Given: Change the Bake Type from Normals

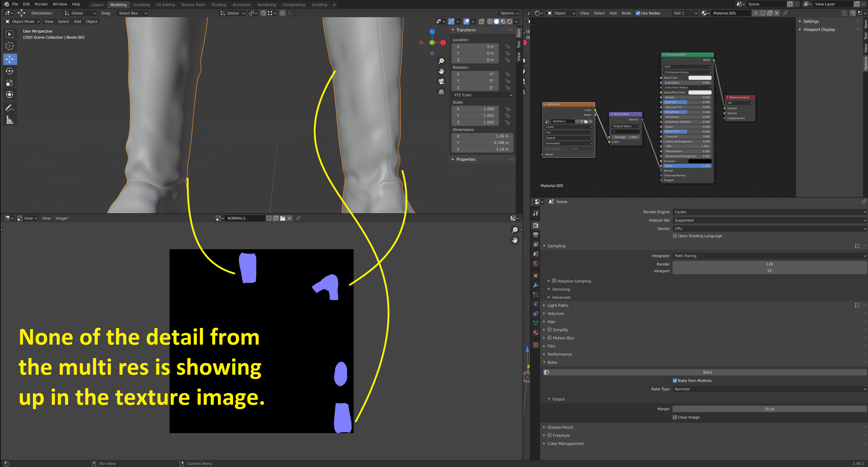Looking at the screenshot, I should pos(769,389).
